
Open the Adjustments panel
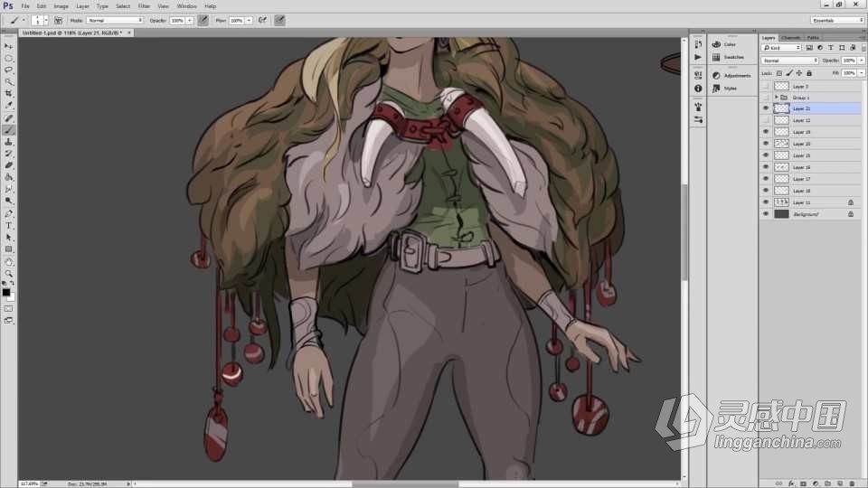[732, 75]
